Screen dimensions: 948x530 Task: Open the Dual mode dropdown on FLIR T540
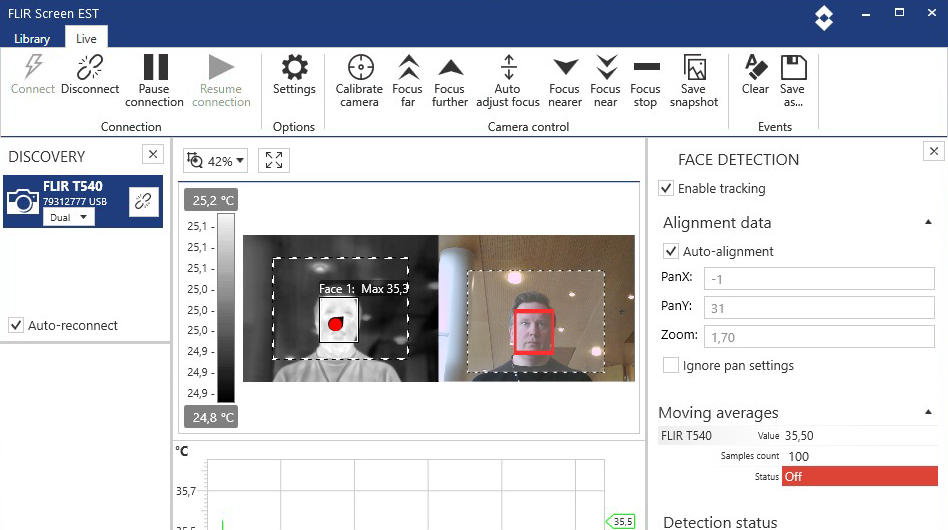click(69, 217)
